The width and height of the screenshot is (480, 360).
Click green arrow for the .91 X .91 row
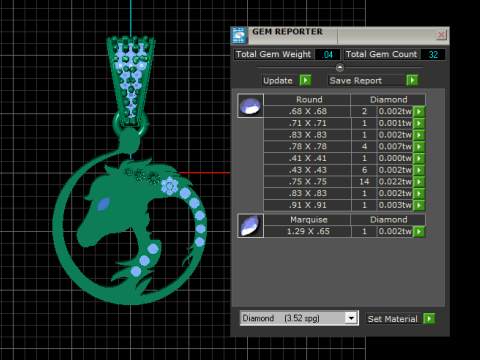point(419,205)
